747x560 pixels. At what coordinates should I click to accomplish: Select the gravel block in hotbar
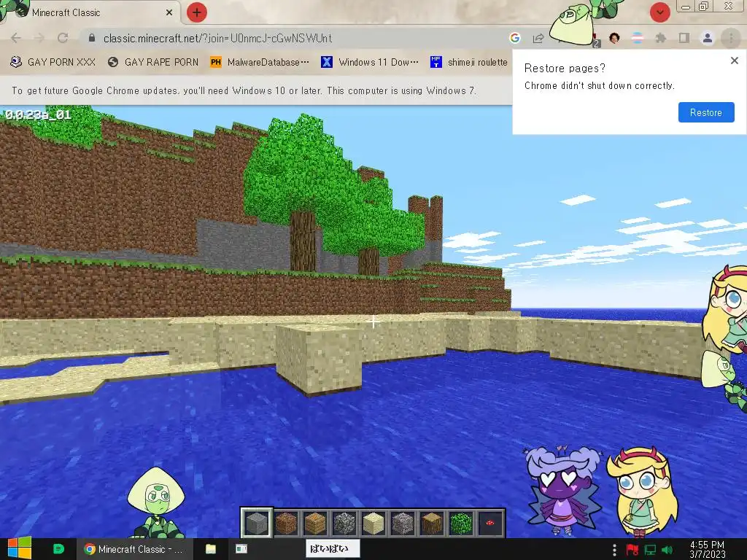click(x=403, y=523)
